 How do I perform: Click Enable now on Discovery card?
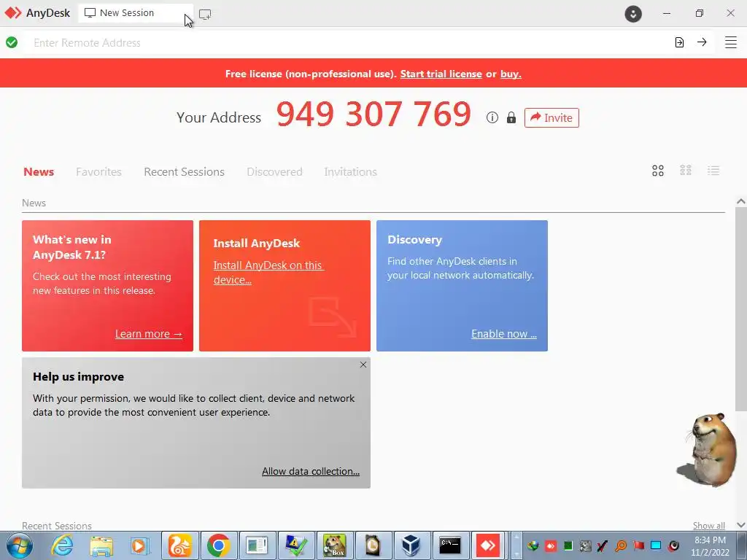[x=504, y=334]
